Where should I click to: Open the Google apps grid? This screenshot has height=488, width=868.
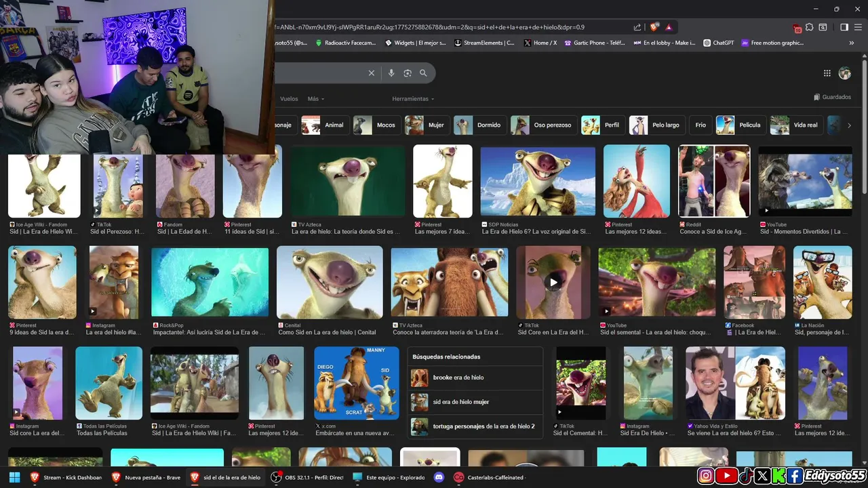[827, 73]
